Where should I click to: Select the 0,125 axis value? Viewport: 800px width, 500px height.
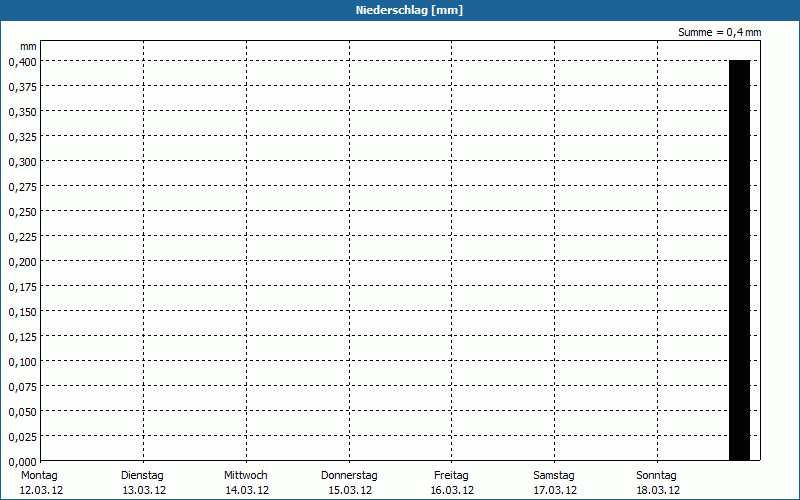click(x=22, y=337)
